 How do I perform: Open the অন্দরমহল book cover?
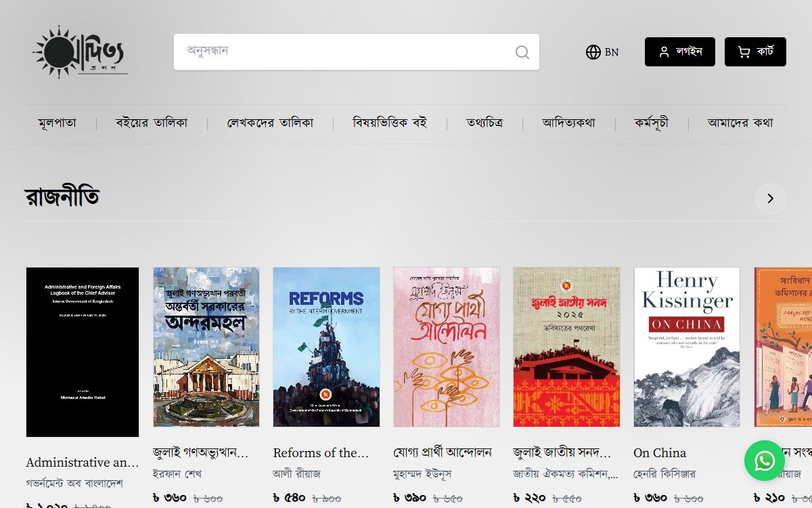[206, 347]
